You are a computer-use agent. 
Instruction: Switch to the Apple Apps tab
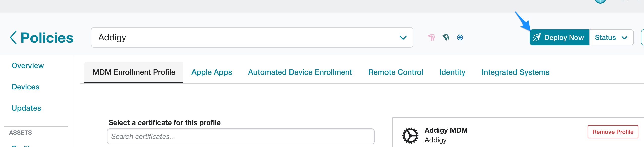click(x=212, y=72)
